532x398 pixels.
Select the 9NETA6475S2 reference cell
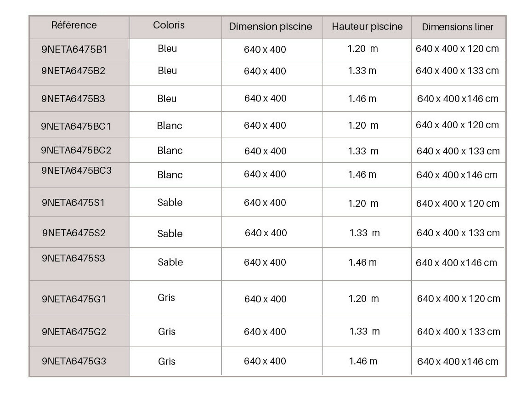coord(74,233)
